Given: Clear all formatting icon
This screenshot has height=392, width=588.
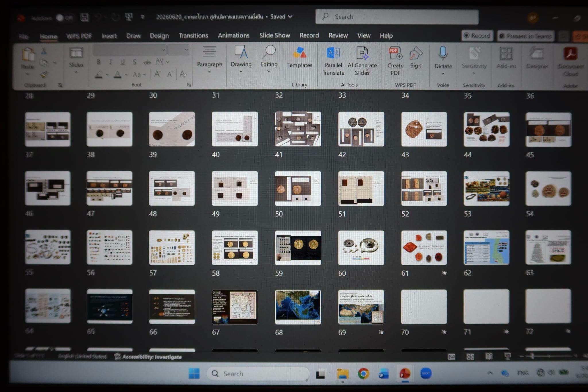Looking at the screenshot, I should (183, 74).
